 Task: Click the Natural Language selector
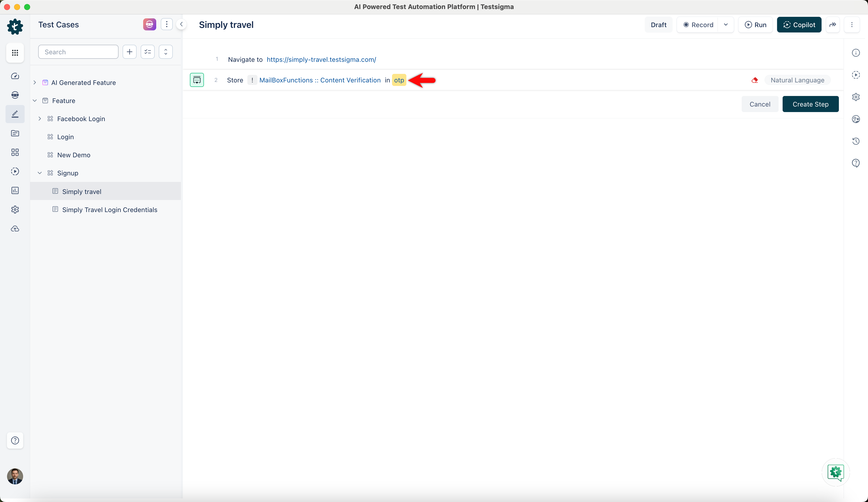(797, 80)
